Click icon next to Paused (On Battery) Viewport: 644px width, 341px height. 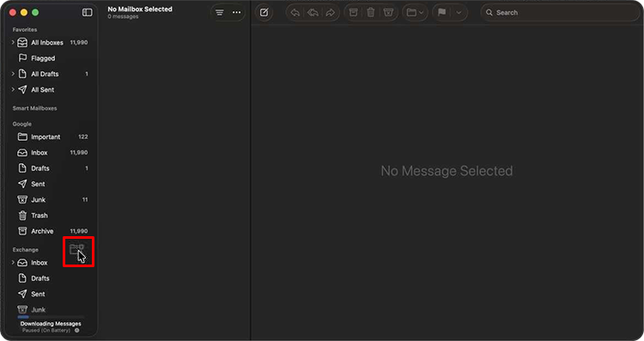pyautogui.click(x=76, y=331)
